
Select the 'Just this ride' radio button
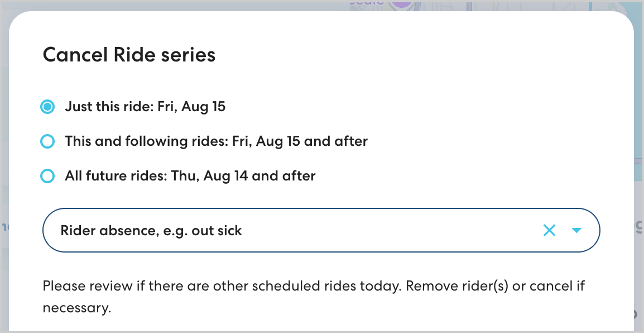click(47, 107)
